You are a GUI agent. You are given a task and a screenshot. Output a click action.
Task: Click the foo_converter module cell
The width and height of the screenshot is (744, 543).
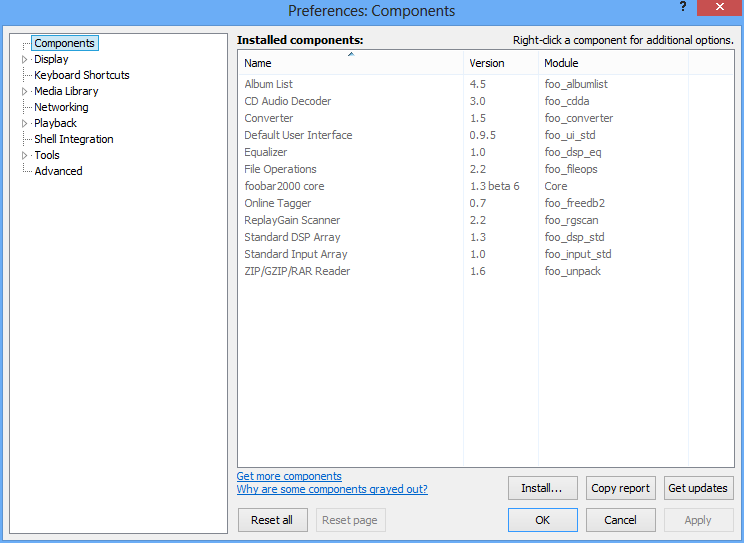point(579,118)
